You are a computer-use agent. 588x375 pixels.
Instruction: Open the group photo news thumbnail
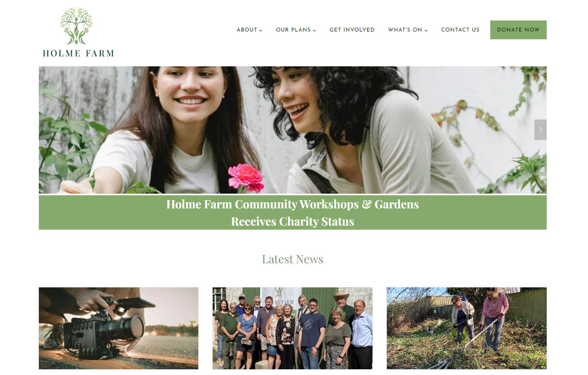pos(292,328)
